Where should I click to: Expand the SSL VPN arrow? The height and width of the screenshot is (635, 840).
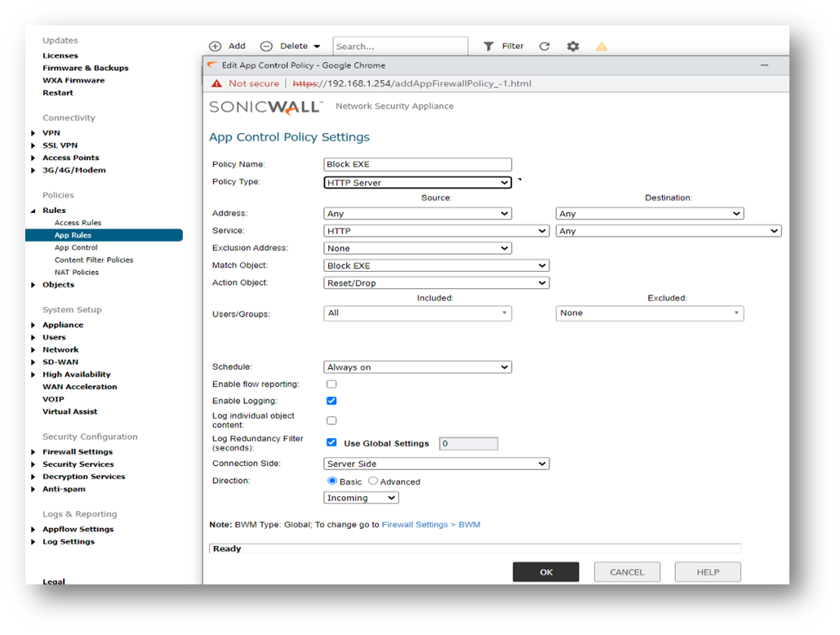33,145
